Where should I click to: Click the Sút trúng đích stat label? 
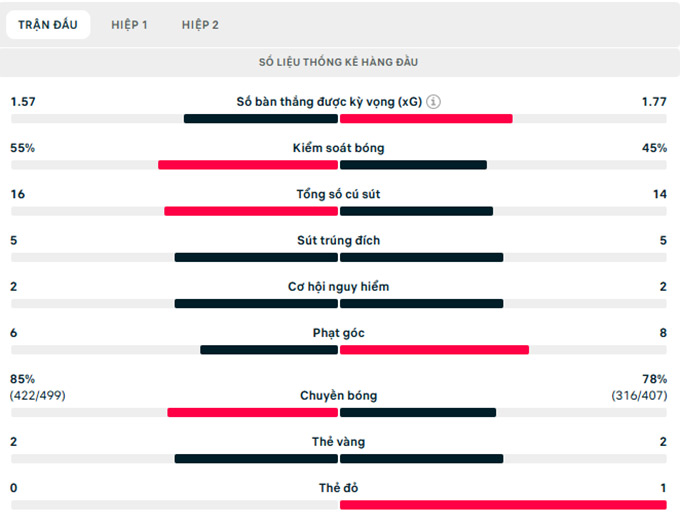[x=338, y=240]
